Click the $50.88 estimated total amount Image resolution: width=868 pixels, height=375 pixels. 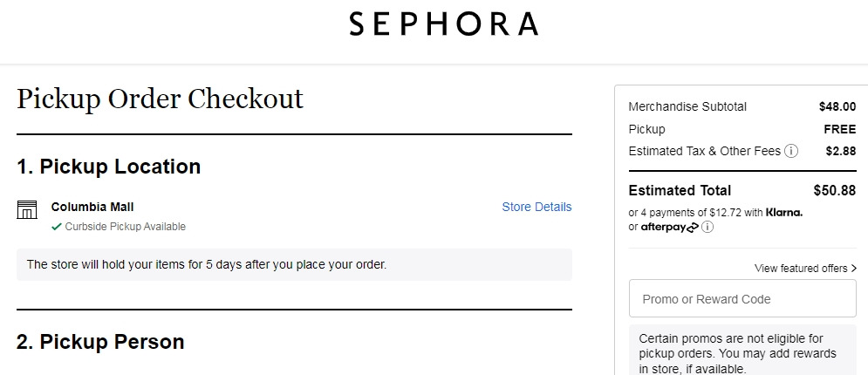834,190
